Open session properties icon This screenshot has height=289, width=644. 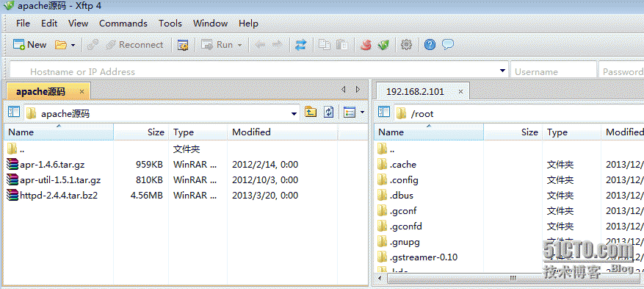pyautogui.click(x=183, y=45)
